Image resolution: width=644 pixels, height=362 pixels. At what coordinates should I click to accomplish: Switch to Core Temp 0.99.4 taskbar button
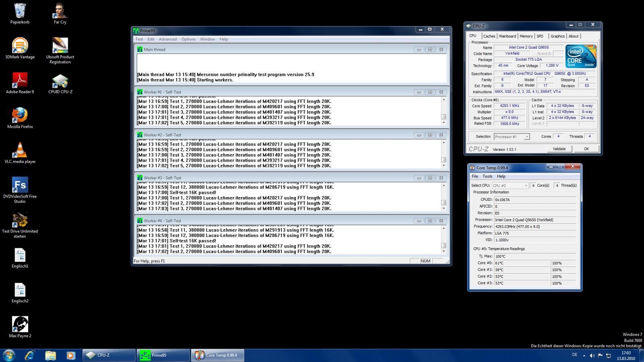217,355
